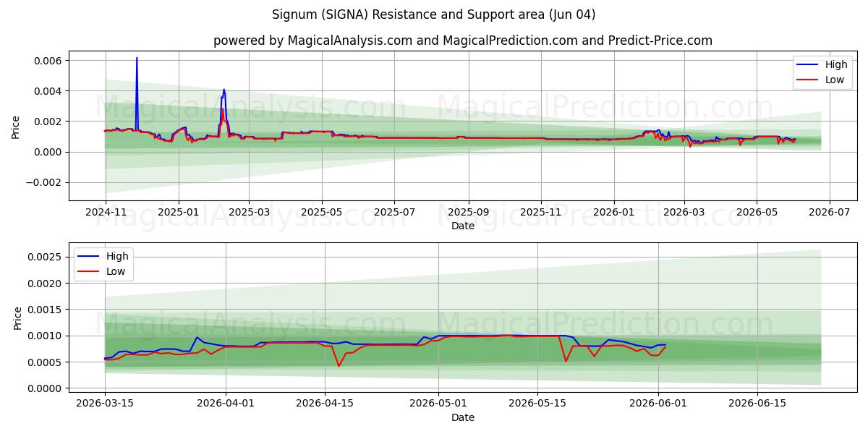Click 'High' in the bottom chart legend
Viewport: 868px width, 434px height.
[117, 256]
